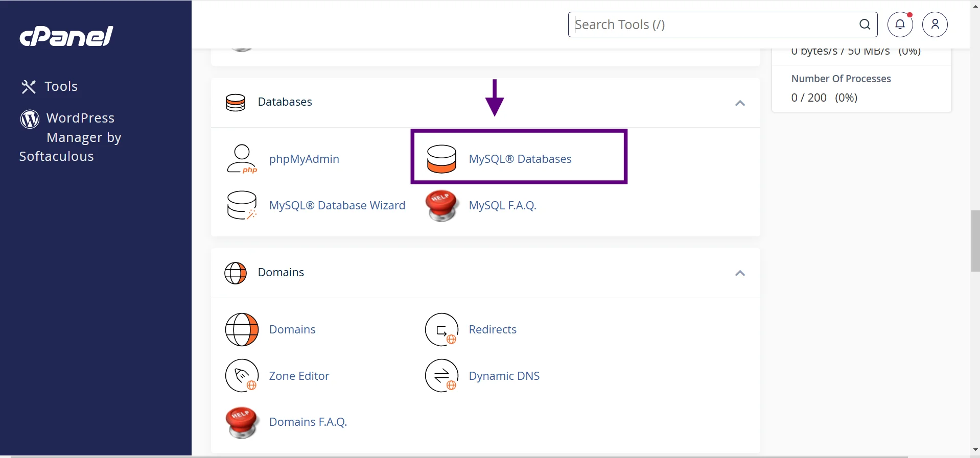Click the MySQL F.A.Q. help button icon
Screen dimensions: 980x458
442,205
